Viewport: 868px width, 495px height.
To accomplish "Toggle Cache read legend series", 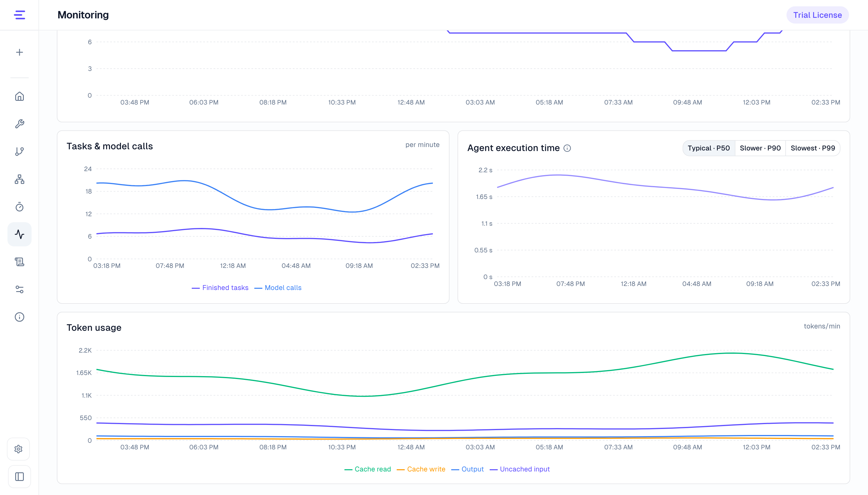I will (x=368, y=469).
